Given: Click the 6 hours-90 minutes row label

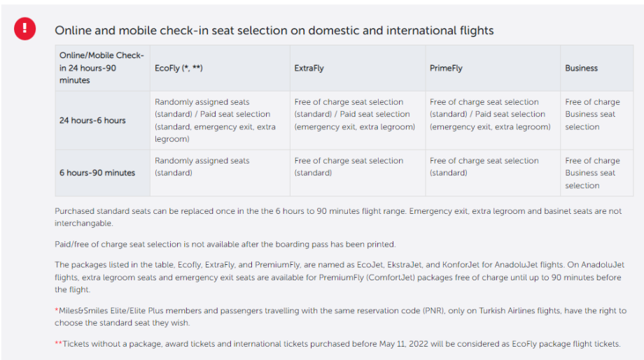Looking at the screenshot, I should click(x=97, y=173).
